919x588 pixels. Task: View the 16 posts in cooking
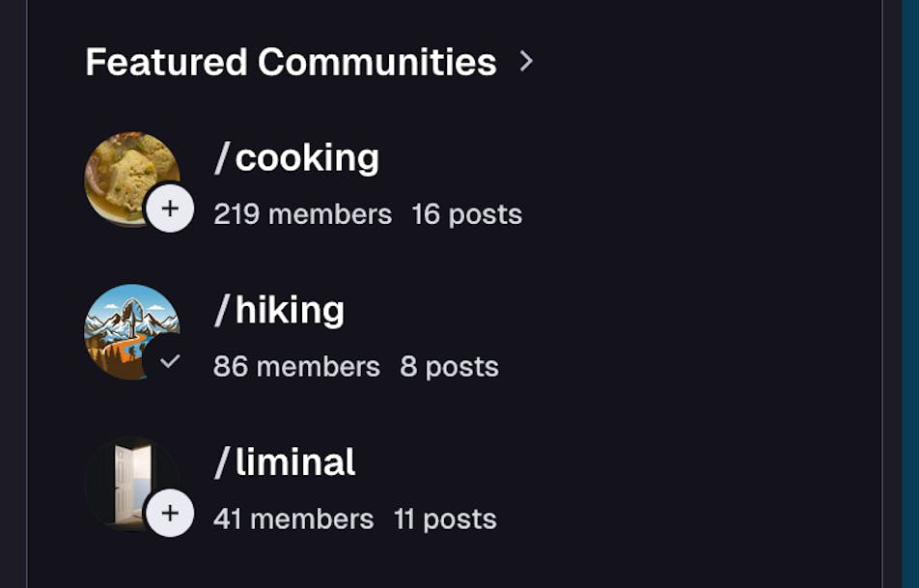467,214
